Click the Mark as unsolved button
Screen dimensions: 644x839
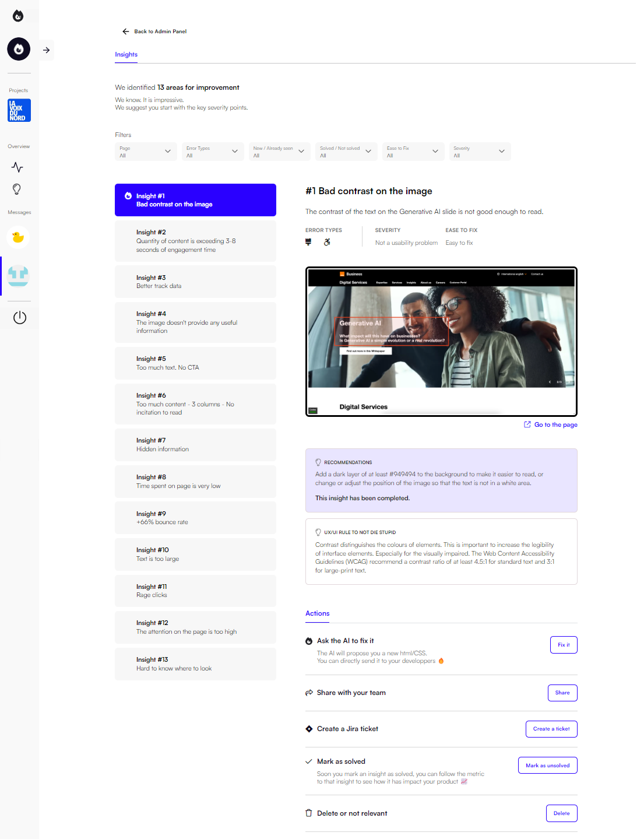click(x=548, y=766)
